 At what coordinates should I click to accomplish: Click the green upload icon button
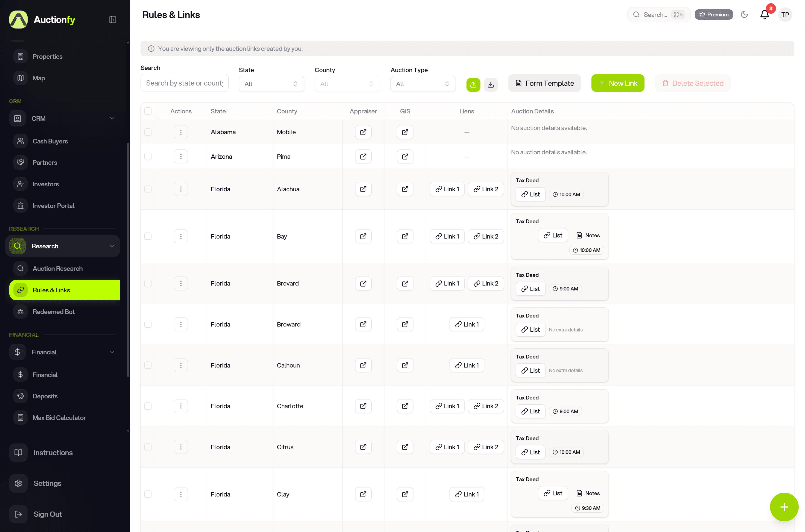click(473, 84)
